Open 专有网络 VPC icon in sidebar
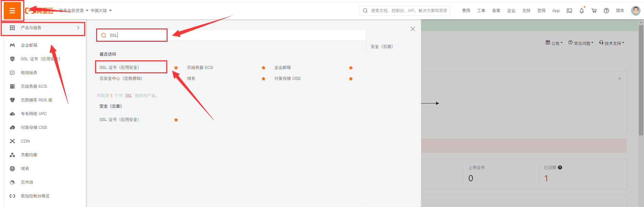The width and height of the screenshot is (644, 207). (x=12, y=114)
